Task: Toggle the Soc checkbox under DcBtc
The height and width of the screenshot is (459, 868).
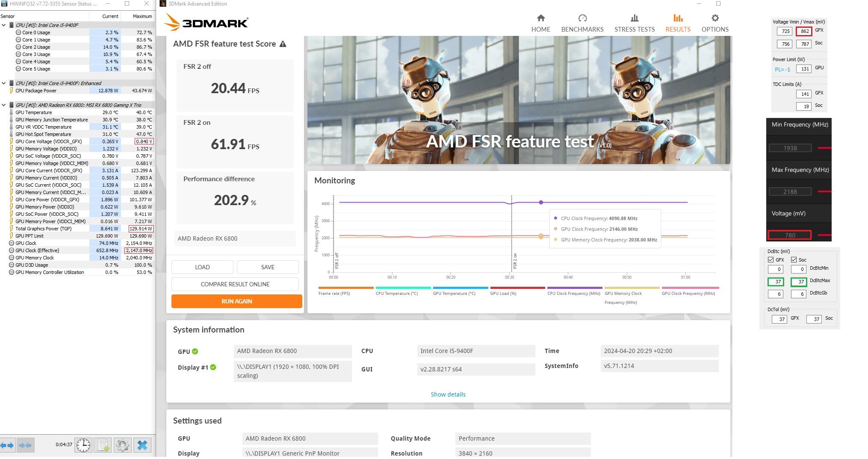Action: 794,260
